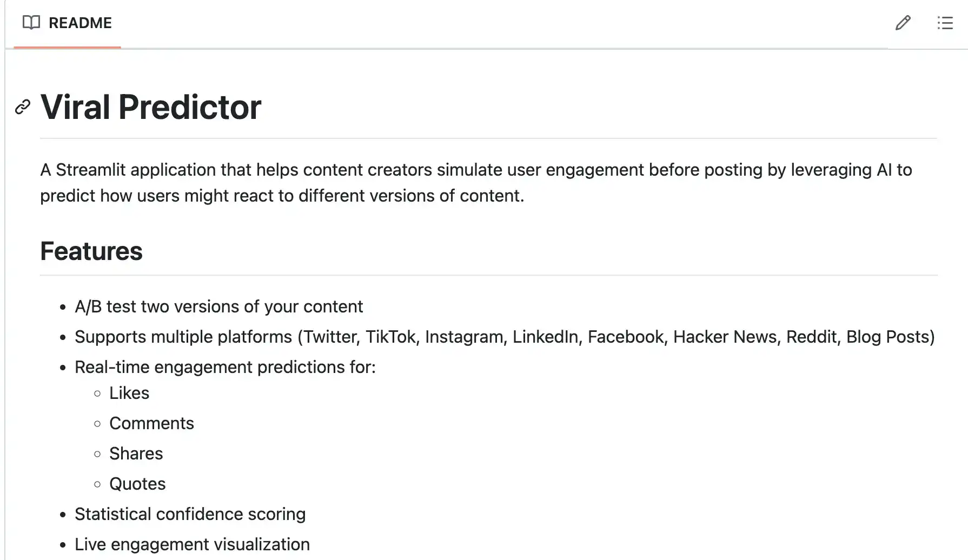Click the pencil edit README icon
968x560 pixels.
(x=903, y=23)
